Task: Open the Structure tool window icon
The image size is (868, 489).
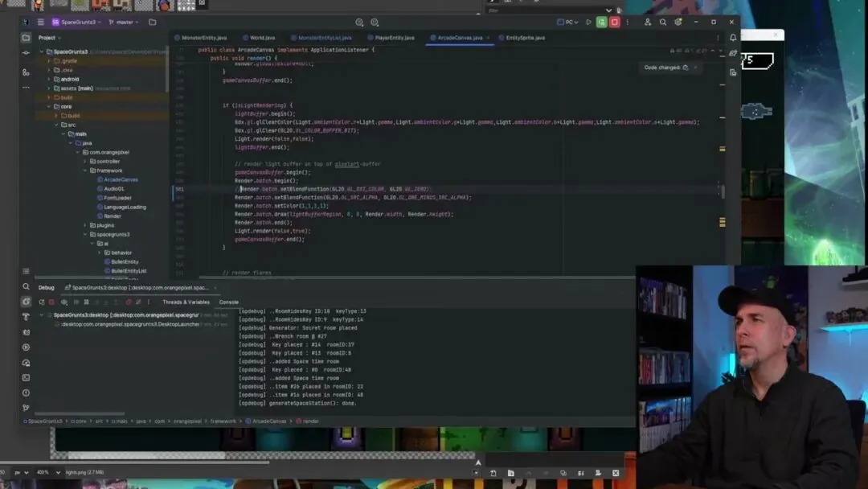Action: tap(26, 72)
